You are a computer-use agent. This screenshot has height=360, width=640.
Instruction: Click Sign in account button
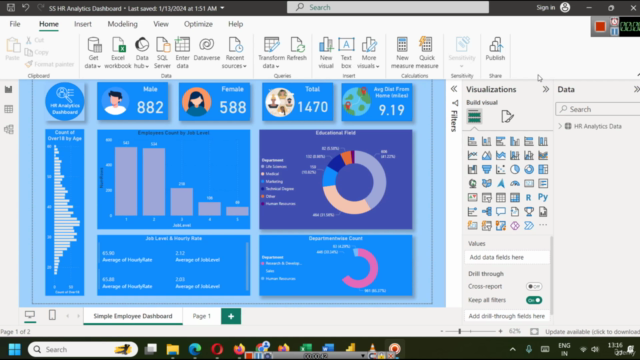[x=553, y=7]
